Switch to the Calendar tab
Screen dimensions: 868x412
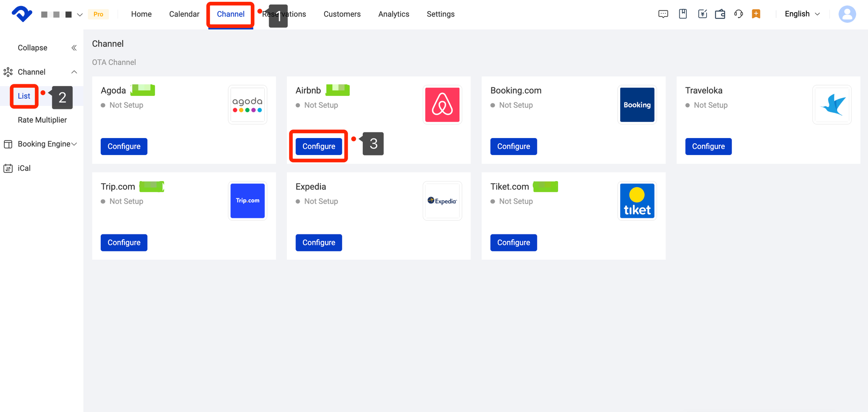pos(184,14)
